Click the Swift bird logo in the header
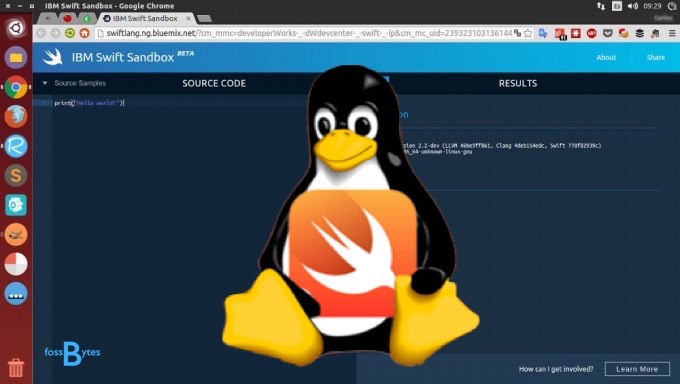The width and height of the screenshot is (680, 384). coord(52,57)
